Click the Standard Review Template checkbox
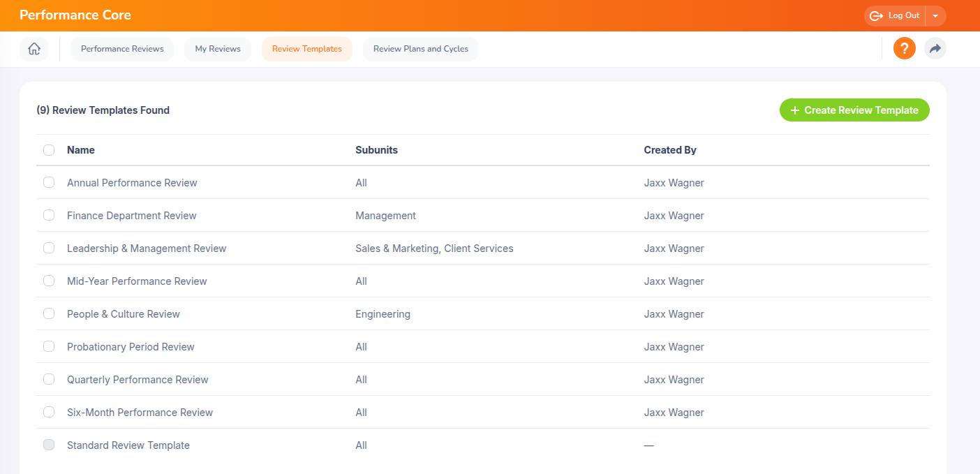Image resolution: width=980 pixels, height=474 pixels. (49, 445)
